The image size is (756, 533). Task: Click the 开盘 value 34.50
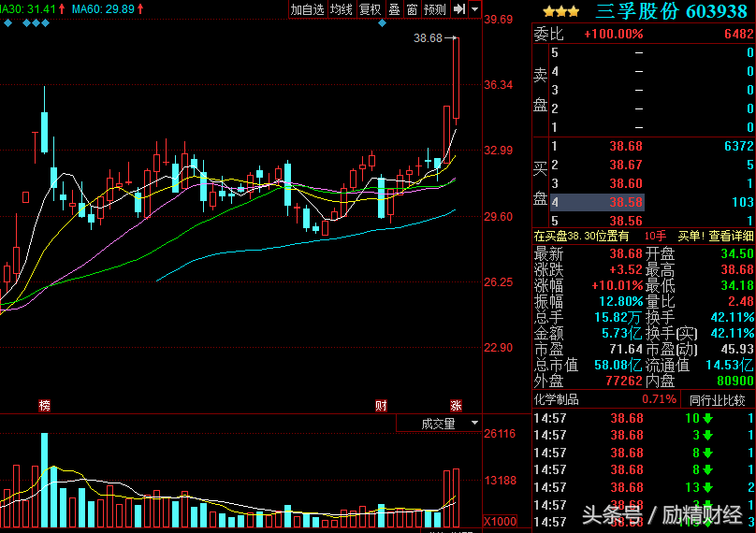tap(737, 253)
